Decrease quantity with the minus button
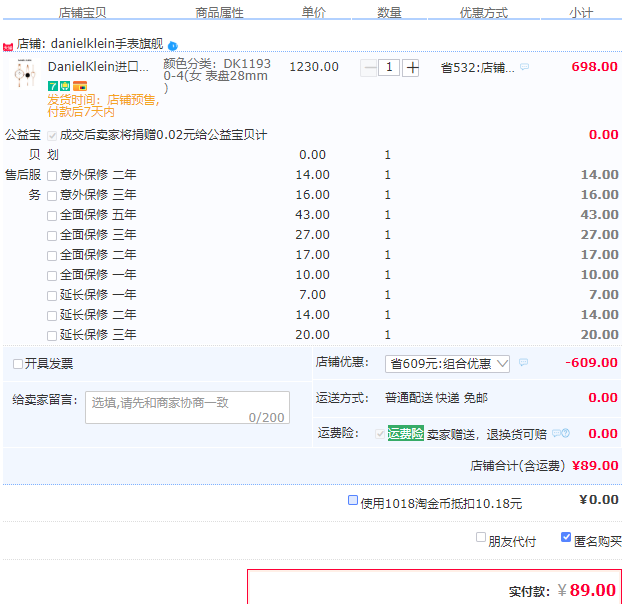 coord(368,68)
